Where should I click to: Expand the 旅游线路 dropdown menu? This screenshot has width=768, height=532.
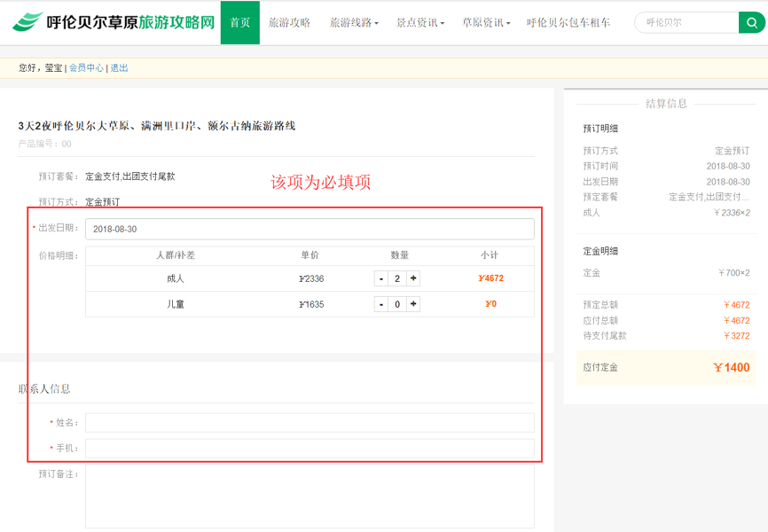(354, 22)
